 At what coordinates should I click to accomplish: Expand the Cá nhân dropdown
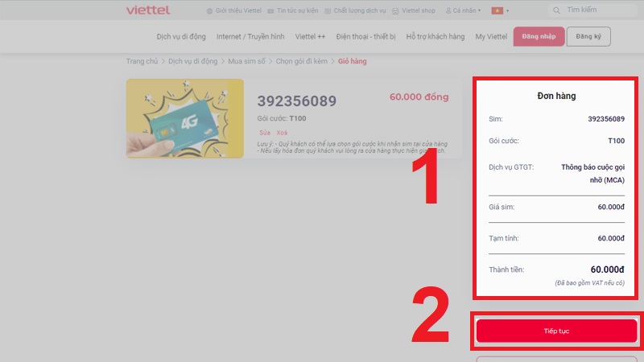click(x=463, y=10)
